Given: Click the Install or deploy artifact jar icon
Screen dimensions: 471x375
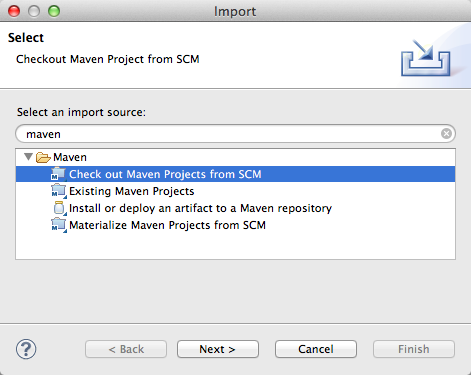Looking at the screenshot, I should pos(59,208).
